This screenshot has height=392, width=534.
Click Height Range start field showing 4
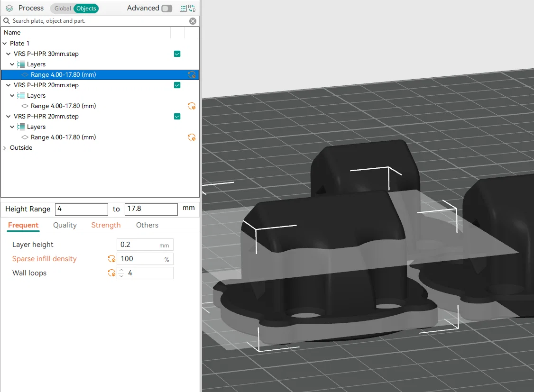(82, 209)
